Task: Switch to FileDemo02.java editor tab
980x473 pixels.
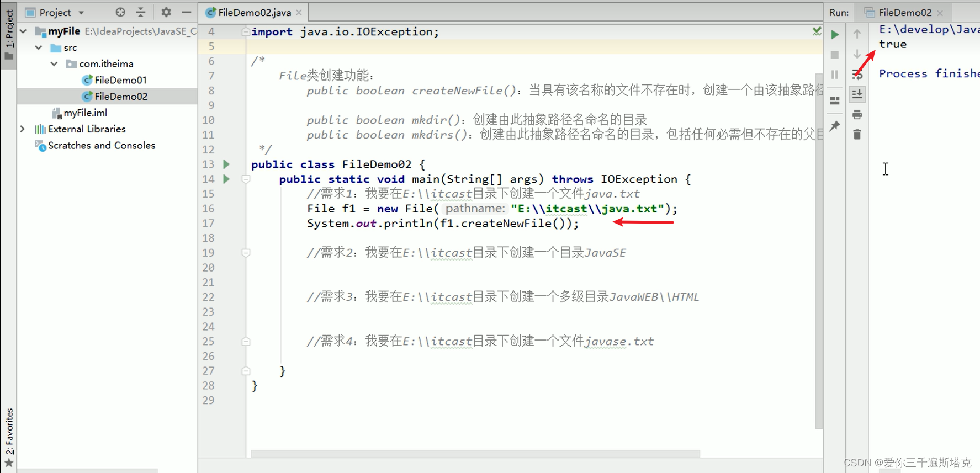Action: click(x=254, y=12)
